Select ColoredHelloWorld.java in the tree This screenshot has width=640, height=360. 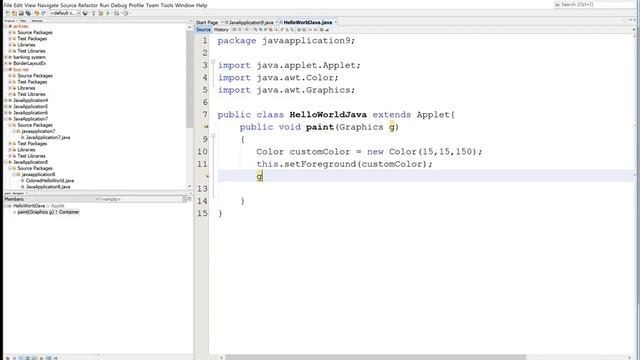click(50, 180)
